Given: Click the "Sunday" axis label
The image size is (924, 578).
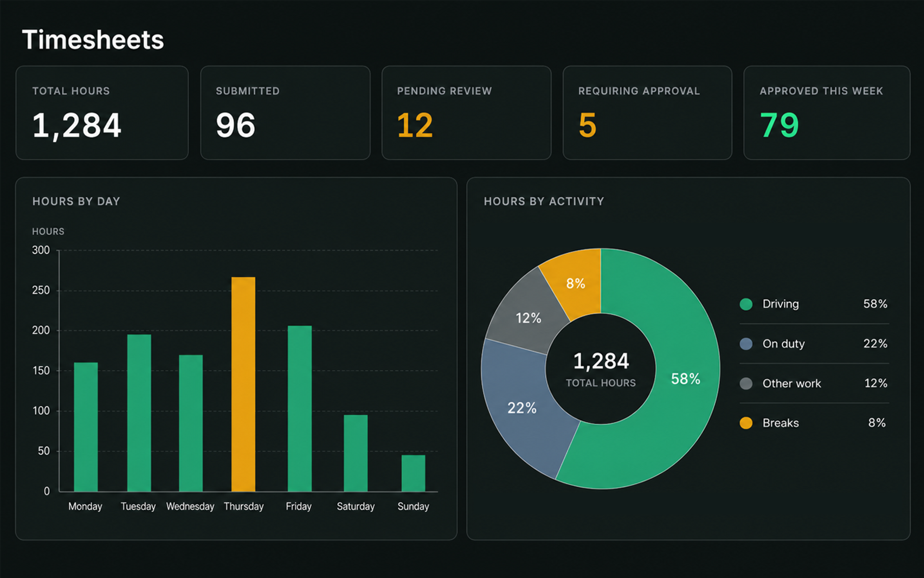Looking at the screenshot, I should pyautogui.click(x=413, y=506).
